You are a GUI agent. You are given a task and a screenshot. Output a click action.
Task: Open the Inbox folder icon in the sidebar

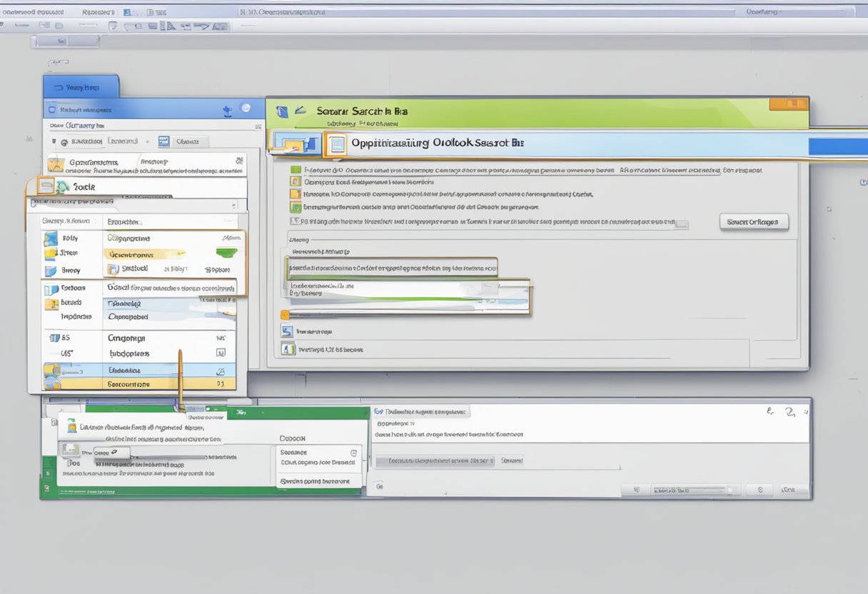tap(51, 238)
